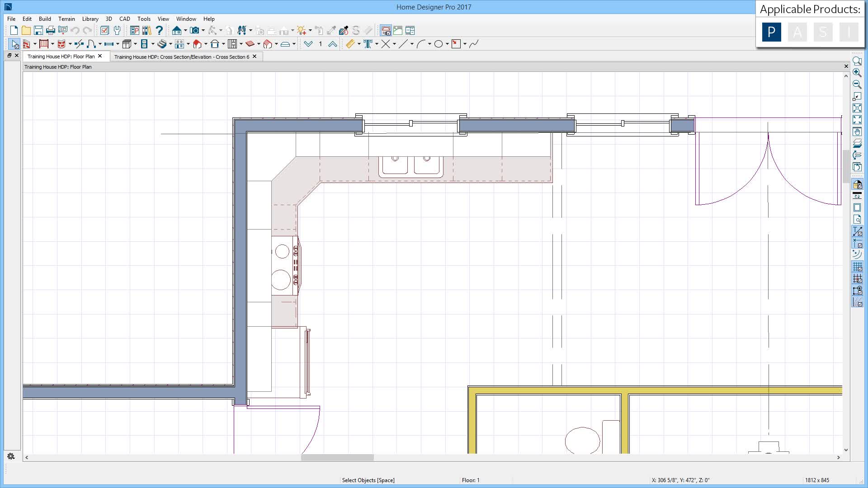Click the vertical scrollbar thumb
This screenshot has width=868, height=488.
(846, 166)
